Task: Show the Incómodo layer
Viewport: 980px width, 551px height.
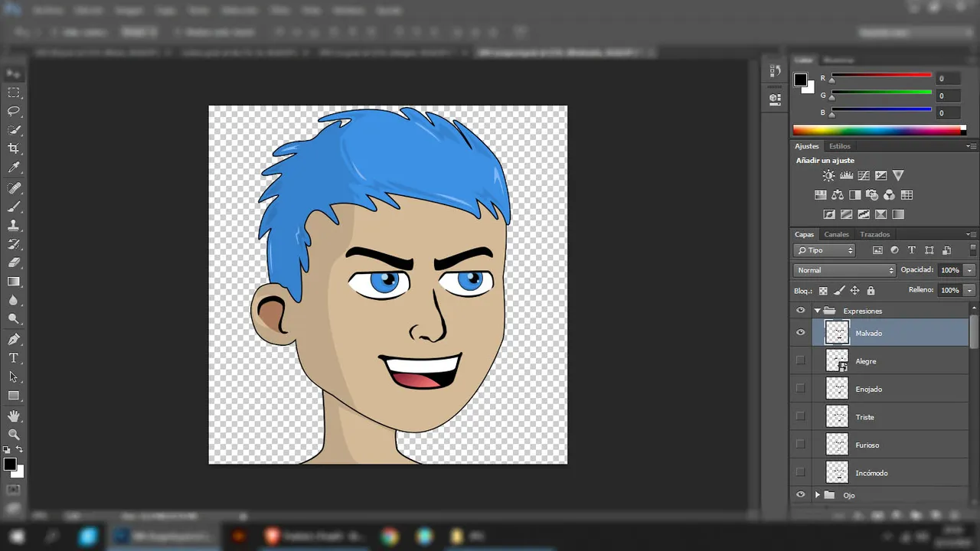Action: (801, 472)
